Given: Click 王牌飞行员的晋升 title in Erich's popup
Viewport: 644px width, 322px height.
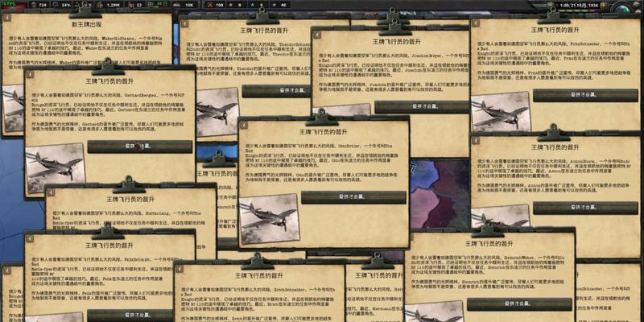Looking at the screenshot, I should (x=259, y=275).
